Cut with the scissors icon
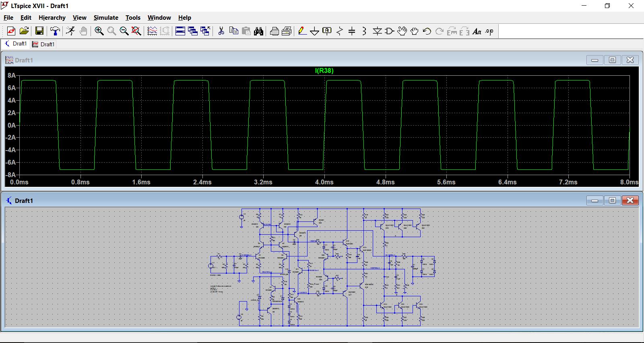The height and width of the screenshot is (343, 644). (x=221, y=31)
